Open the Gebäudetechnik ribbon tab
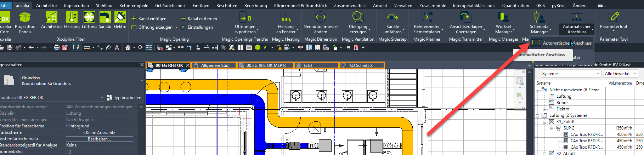The width and height of the screenshot is (644, 155). click(x=170, y=6)
